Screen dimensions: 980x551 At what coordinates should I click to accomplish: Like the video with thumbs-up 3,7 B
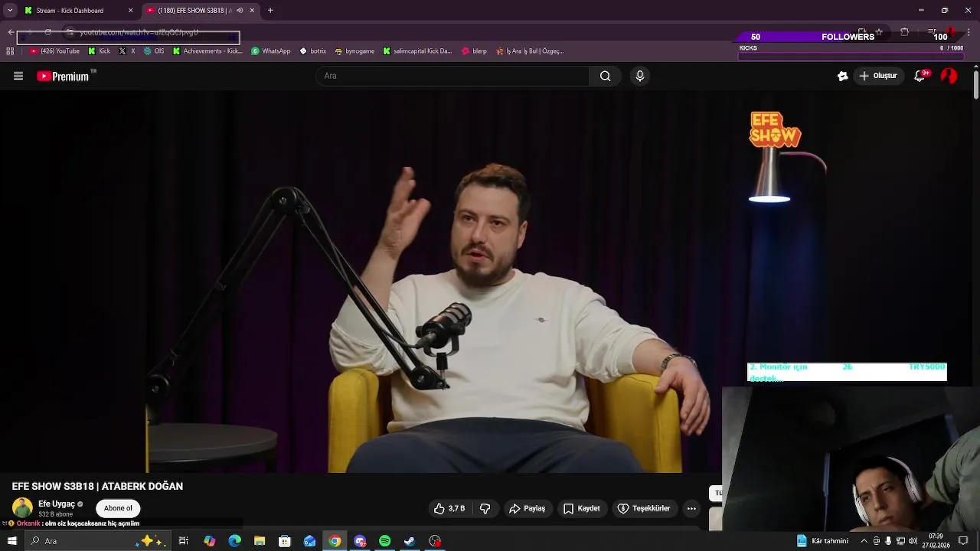449,508
